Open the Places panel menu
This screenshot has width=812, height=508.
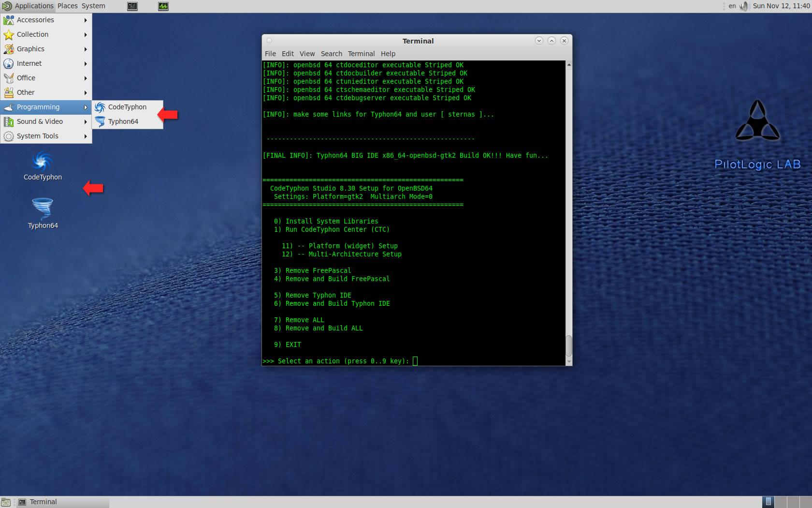click(x=68, y=6)
